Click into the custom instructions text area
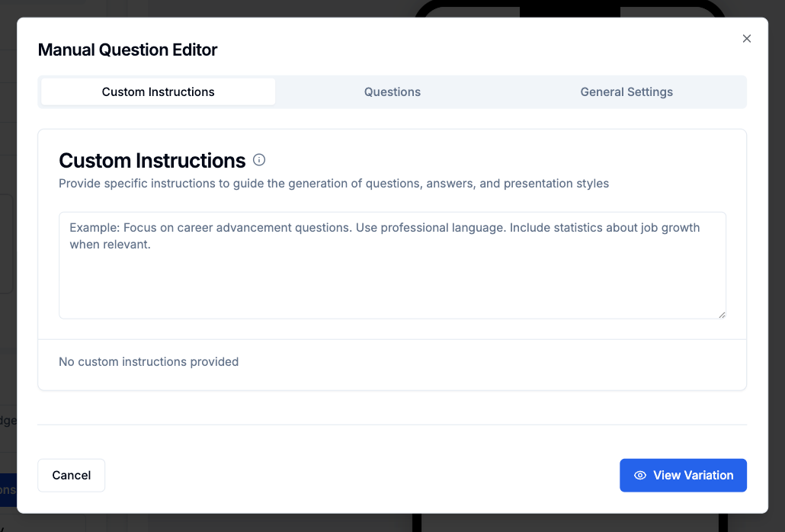Screen dimensions: 785x532 coord(392,265)
